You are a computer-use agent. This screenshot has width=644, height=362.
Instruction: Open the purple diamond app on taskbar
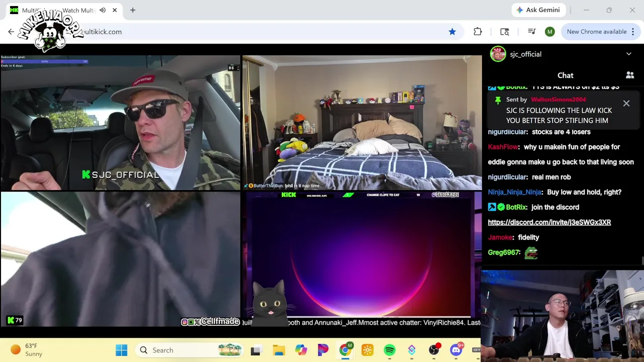click(412, 350)
